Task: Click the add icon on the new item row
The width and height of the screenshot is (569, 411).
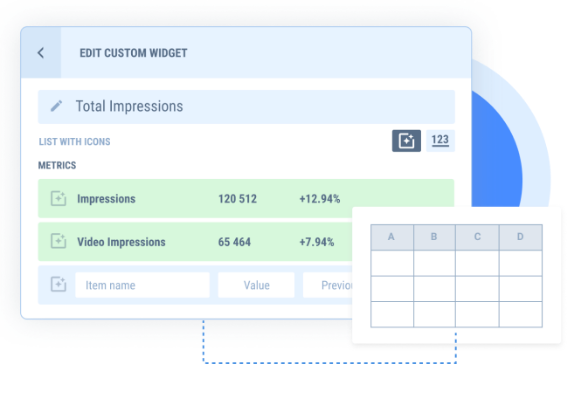Action: [x=58, y=284]
